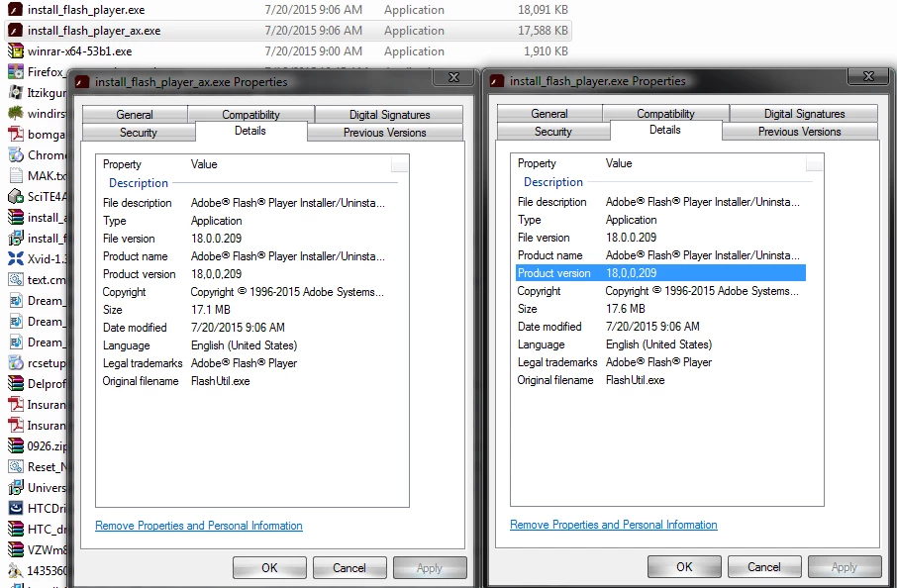The image size is (897, 588).
Task: Click the winrar-x64-53b1.exe file icon
Action: (16, 50)
